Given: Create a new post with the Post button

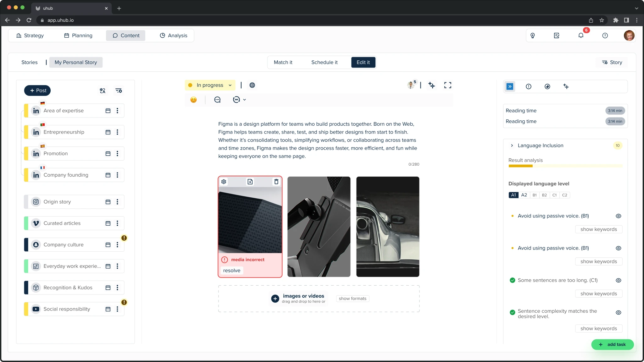Looking at the screenshot, I should coord(37,90).
